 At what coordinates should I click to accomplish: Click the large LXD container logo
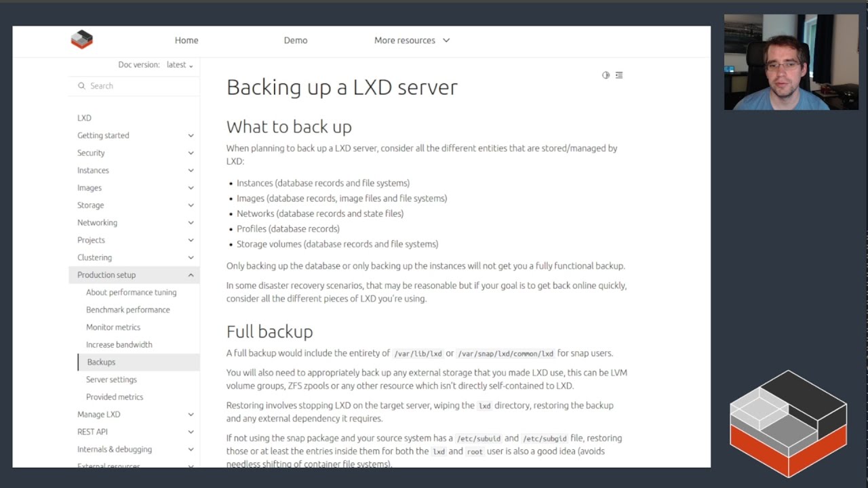(x=788, y=422)
